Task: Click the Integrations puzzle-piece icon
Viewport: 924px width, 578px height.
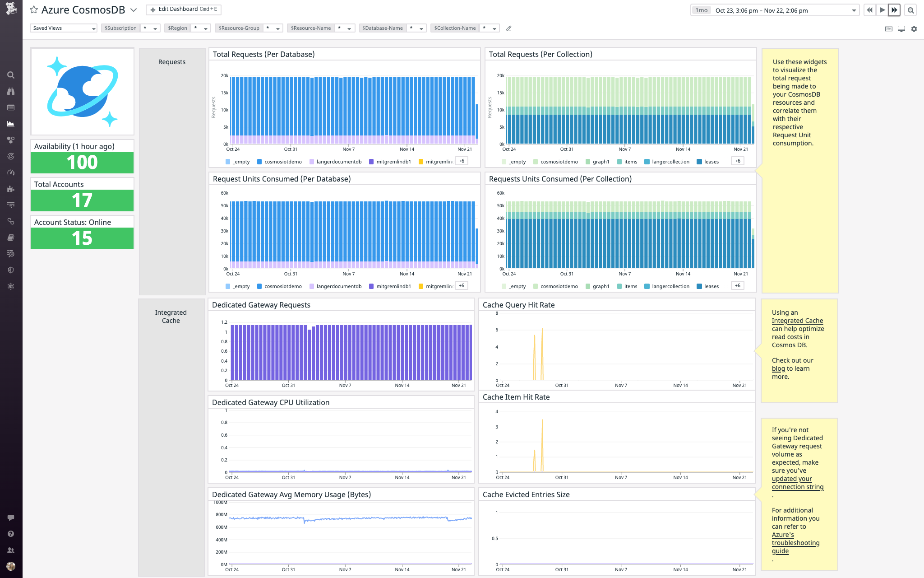Action: point(11,189)
